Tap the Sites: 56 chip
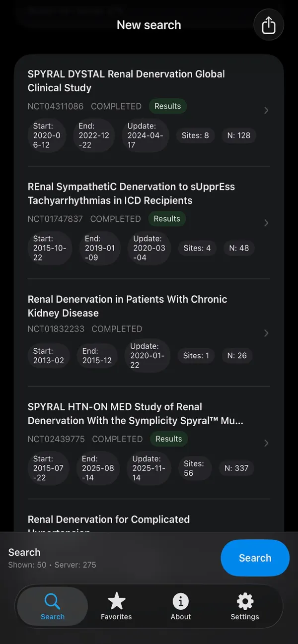This screenshot has height=644, width=298. pos(194,468)
